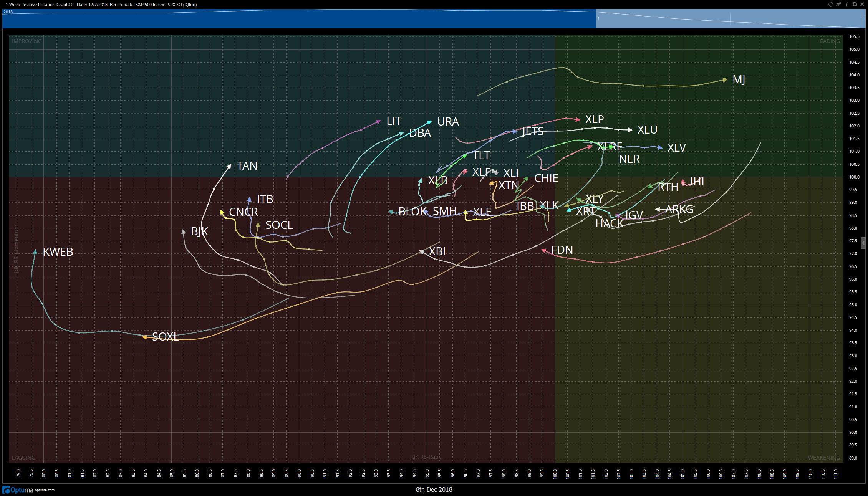Click the NLR ticker label

pyautogui.click(x=629, y=159)
